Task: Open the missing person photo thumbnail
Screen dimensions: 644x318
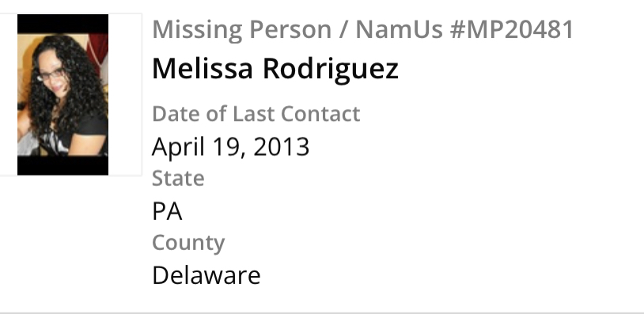Action: pos(63,94)
